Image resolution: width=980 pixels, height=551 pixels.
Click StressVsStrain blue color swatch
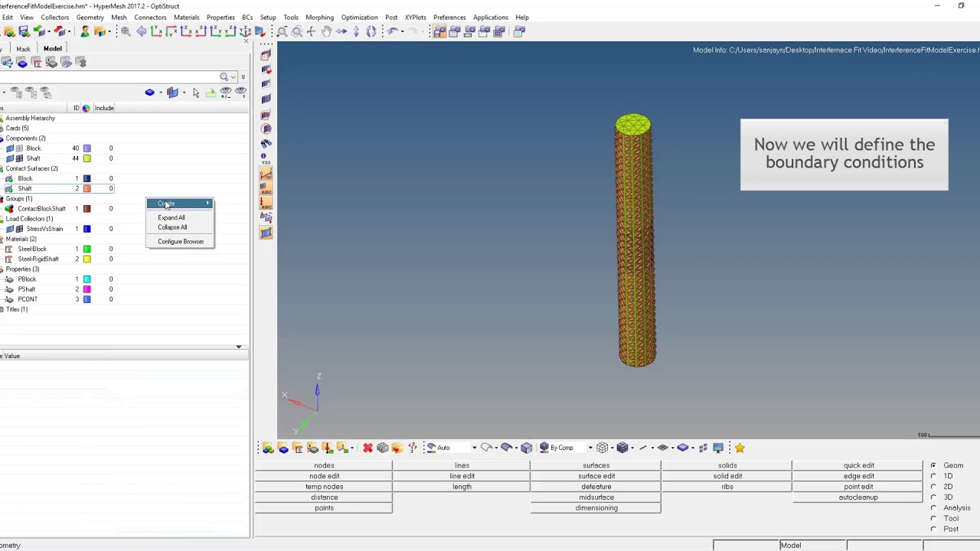click(87, 229)
